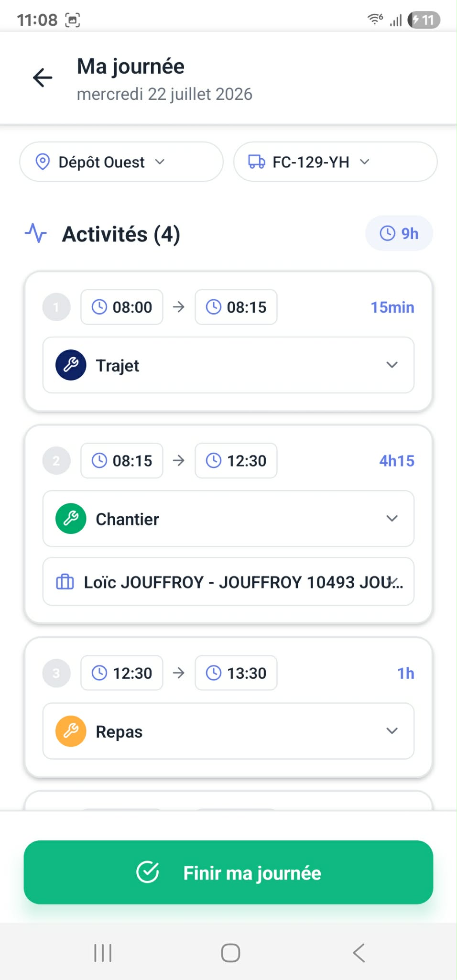Tap the activity pulse icon beside Activités

pos(36,233)
